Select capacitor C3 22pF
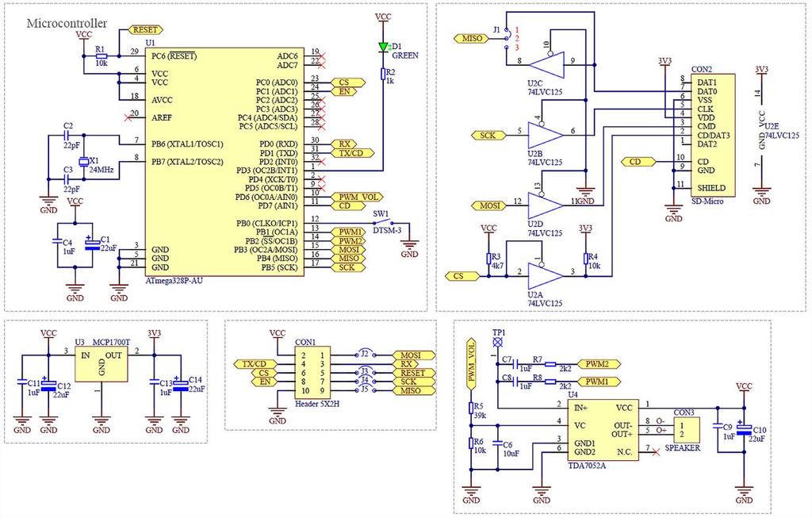 (x=67, y=179)
